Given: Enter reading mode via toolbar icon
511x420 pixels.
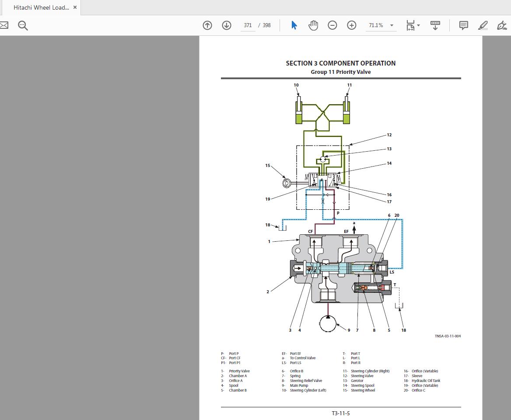Looking at the screenshot, I should click(435, 25).
